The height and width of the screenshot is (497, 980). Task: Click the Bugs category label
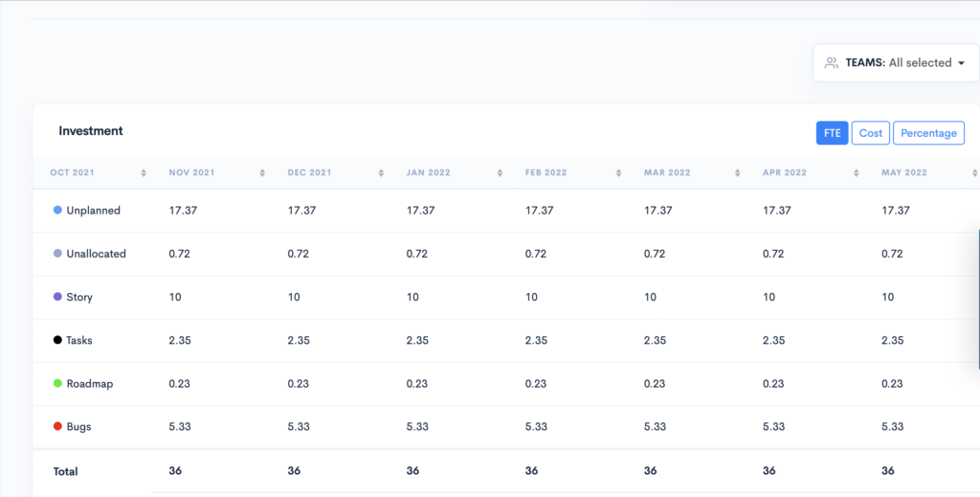pos(78,427)
